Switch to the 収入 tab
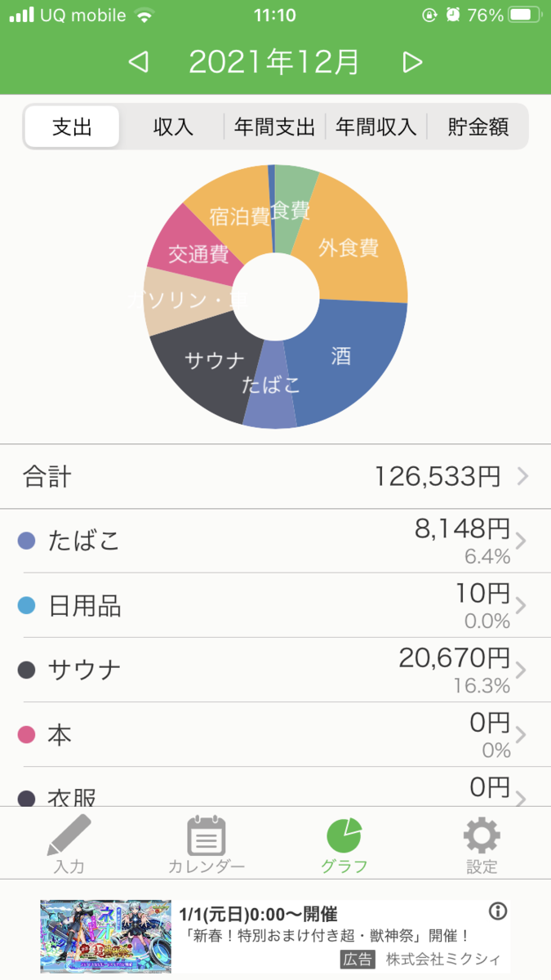Viewport: 551px width, 980px height. 172,127
